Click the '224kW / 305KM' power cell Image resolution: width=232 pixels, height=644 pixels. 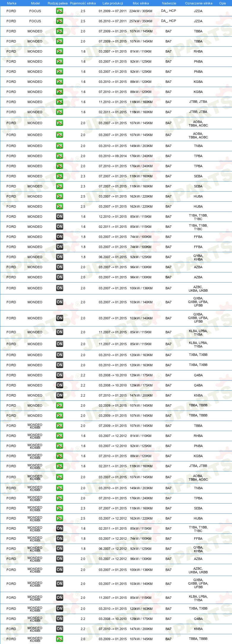(x=141, y=11)
